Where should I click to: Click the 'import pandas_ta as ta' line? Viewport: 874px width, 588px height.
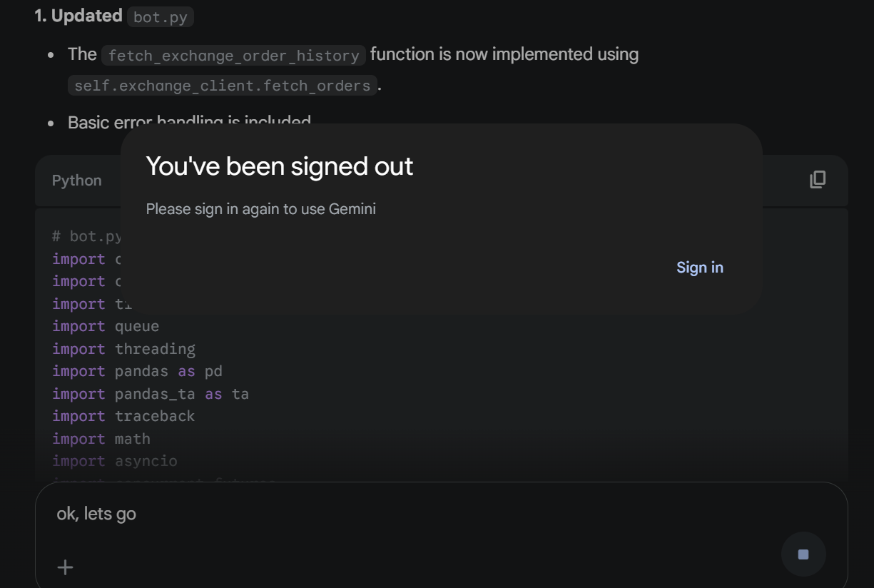click(x=150, y=394)
